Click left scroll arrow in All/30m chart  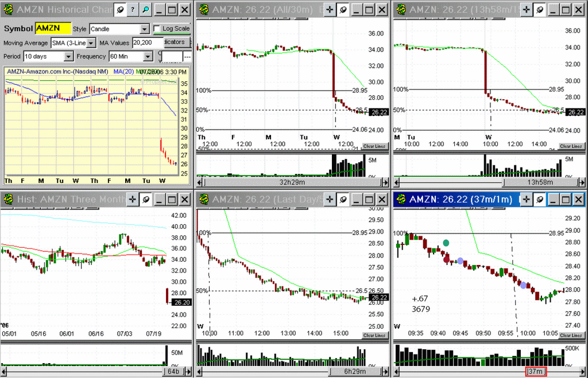click(x=200, y=182)
